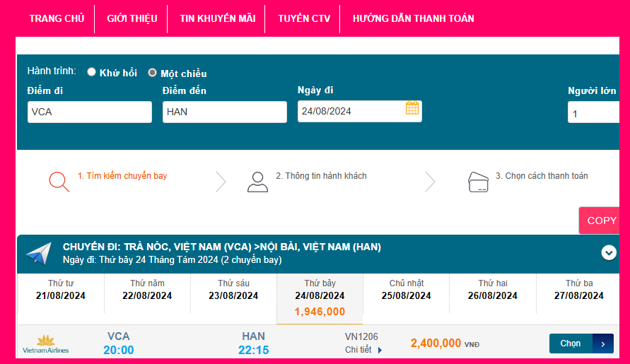Click the paper airplane icon in flight header

[39, 253]
